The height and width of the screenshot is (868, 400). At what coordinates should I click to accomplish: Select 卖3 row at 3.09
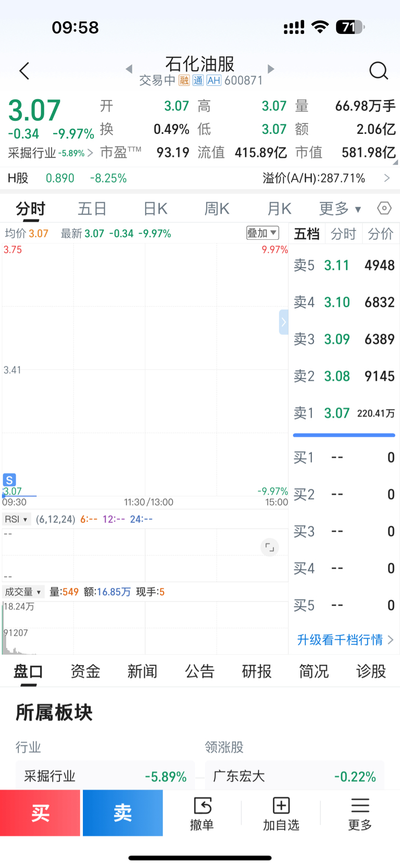click(344, 339)
